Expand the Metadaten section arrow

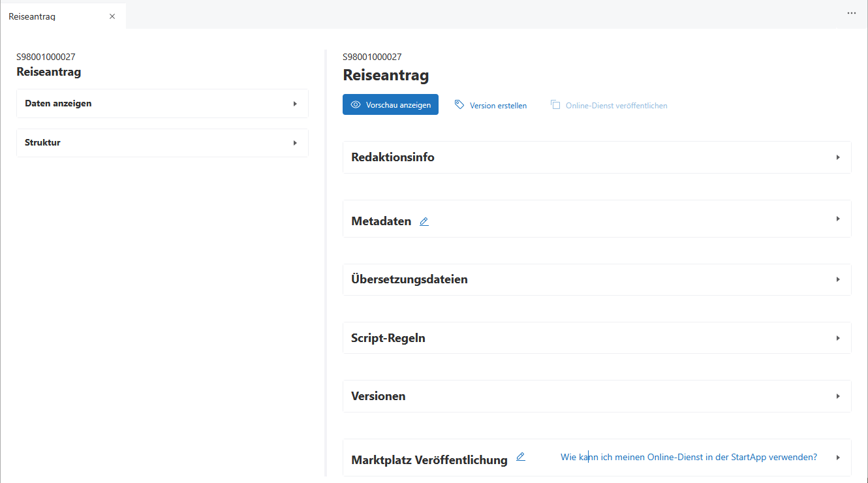tap(838, 219)
